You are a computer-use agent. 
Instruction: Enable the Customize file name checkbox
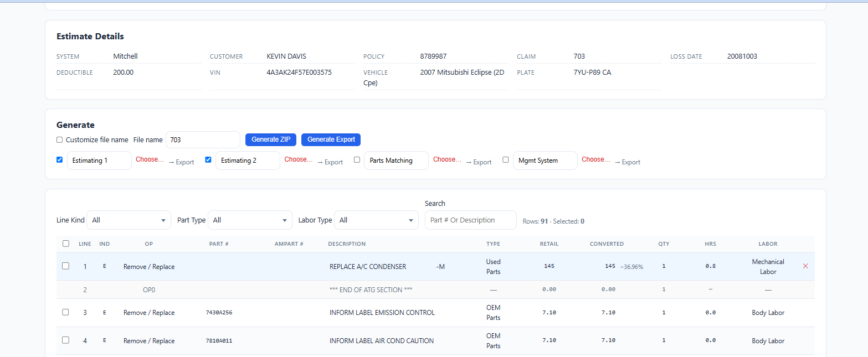pyautogui.click(x=60, y=140)
